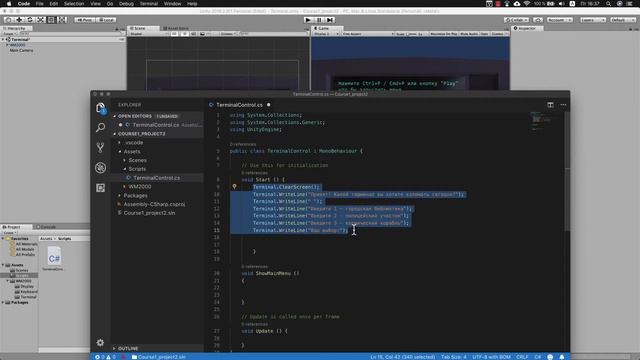Toggle the Local/Global button in Unity toolbar
Image resolution: width=640 pixels, height=360 pixels.
point(106,20)
